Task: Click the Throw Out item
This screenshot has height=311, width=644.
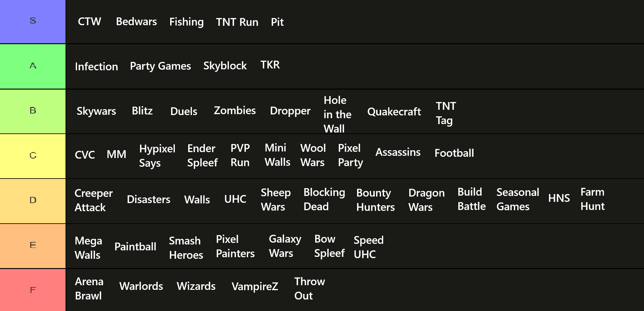Action: [309, 289]
